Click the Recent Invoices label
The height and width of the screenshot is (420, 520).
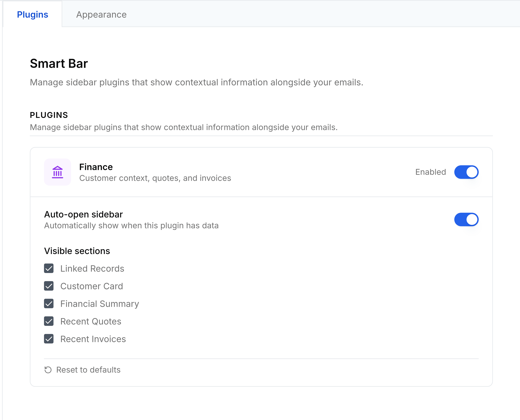coord(93,339)
